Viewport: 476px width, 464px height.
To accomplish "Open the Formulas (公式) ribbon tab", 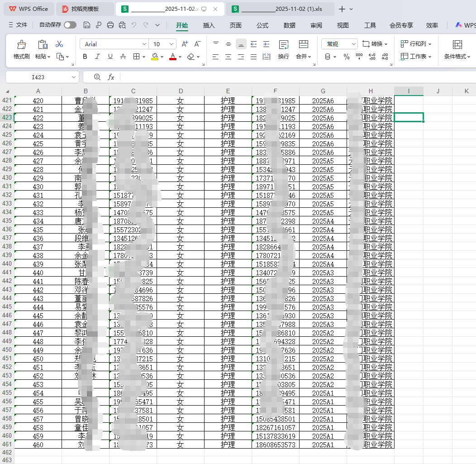I will [262, 25].
